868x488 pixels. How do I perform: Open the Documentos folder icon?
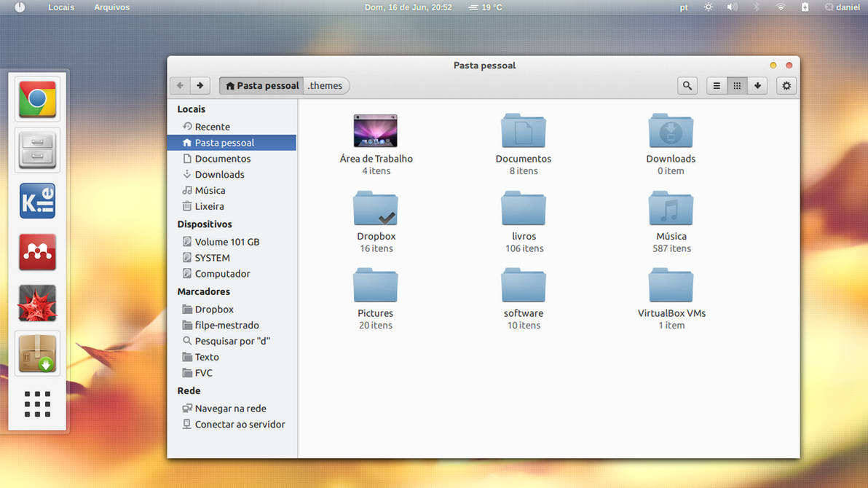pyautogui.click(x=523, y=130)
